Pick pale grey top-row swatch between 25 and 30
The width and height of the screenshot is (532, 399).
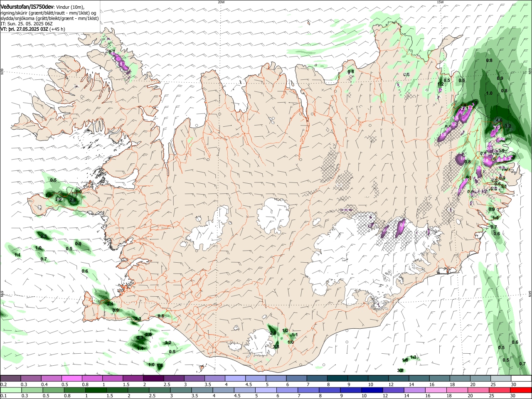500,379
